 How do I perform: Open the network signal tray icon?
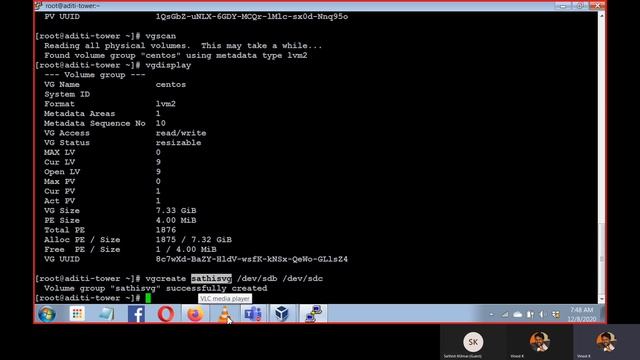click(x=505, y=314)
